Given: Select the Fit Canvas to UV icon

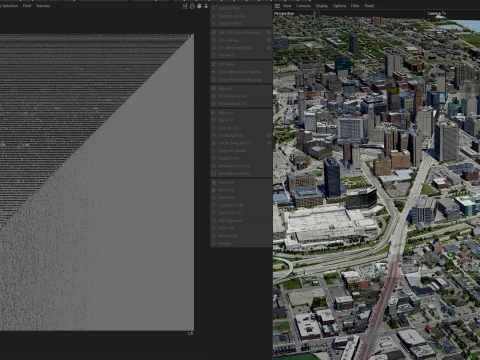Looking at the screenshot, I should [x=214, y=104].
